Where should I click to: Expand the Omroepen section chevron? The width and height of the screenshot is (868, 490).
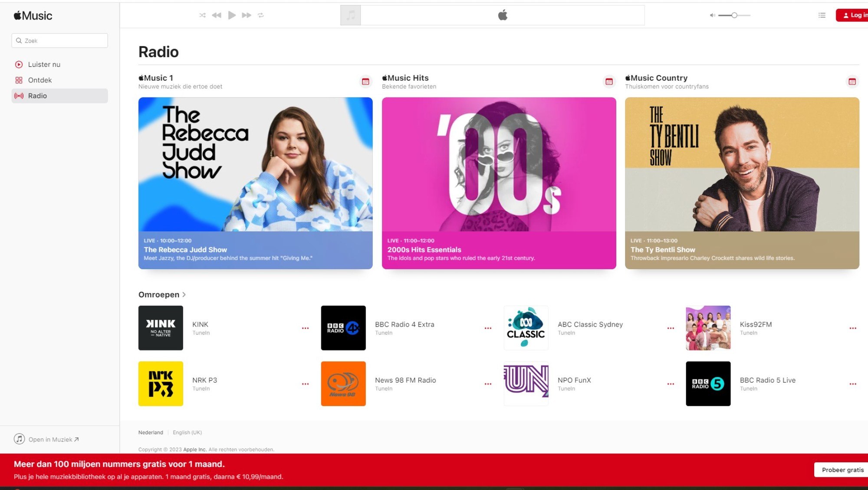point(184,294)
